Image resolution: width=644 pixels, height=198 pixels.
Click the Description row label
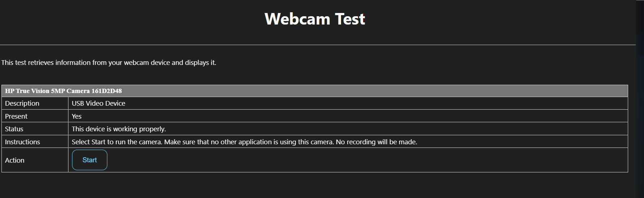[22, 104]
